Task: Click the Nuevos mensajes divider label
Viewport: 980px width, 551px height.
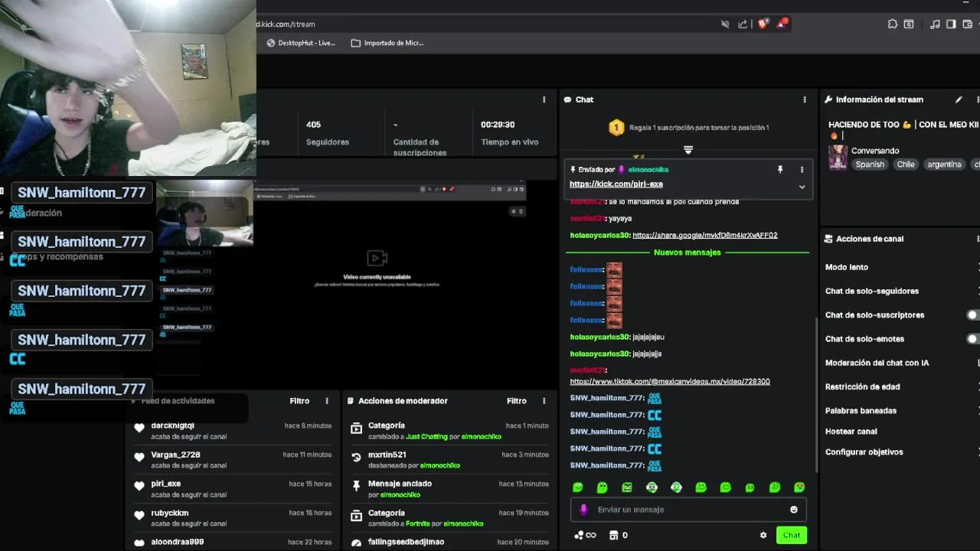Action: click(x=687, y=253)
